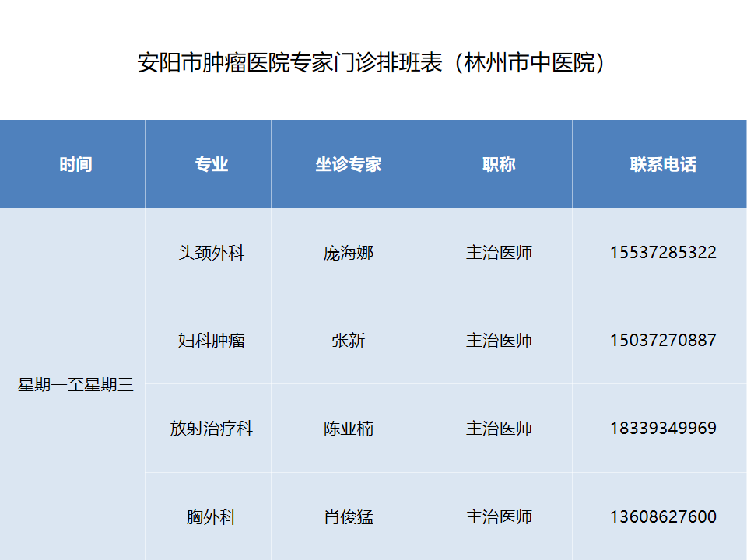This screenshot has width=747, height=560.
Task: Click 主治医师 in the 陈亚楠 row
Action: pos(499,429)
